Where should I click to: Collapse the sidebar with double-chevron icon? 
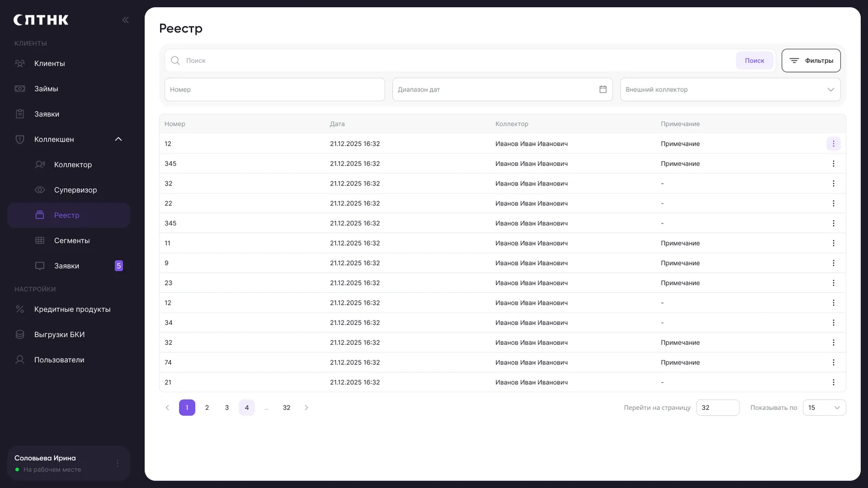coord(125,20)
